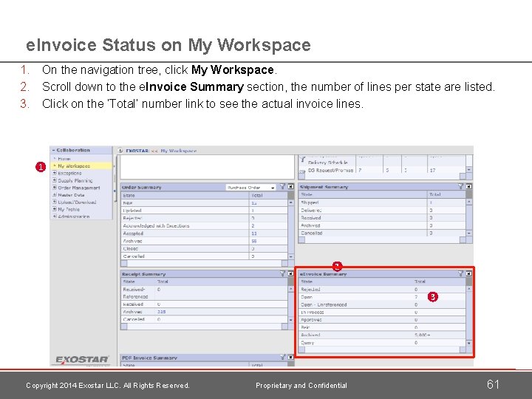Close the Shipment Summary panel
532x399 pixels.
469,186
